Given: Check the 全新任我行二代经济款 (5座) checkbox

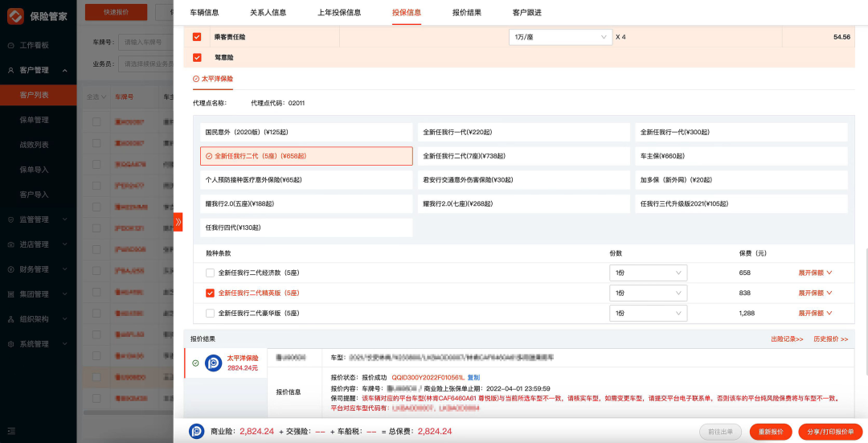Looking at the screenshot, I should (211, 273).
